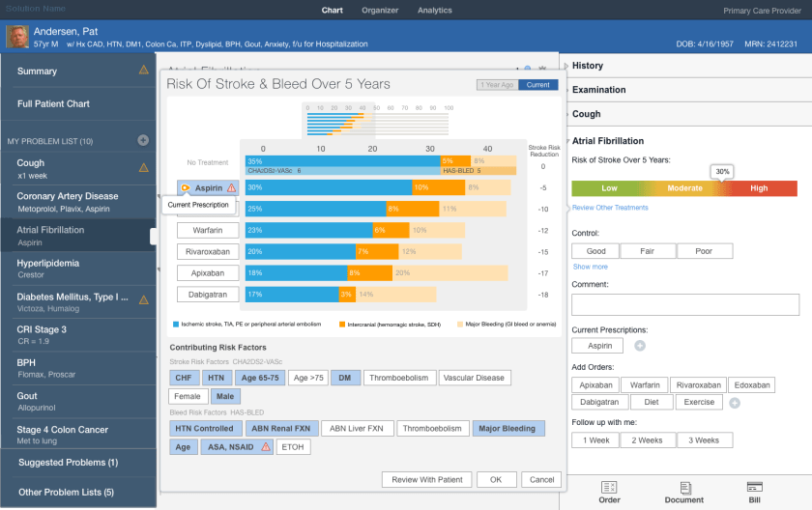This screenshot has height=510, width=812.
Task: Click the stroke risk Low-High gradient bar
Action: pos(683,188)
